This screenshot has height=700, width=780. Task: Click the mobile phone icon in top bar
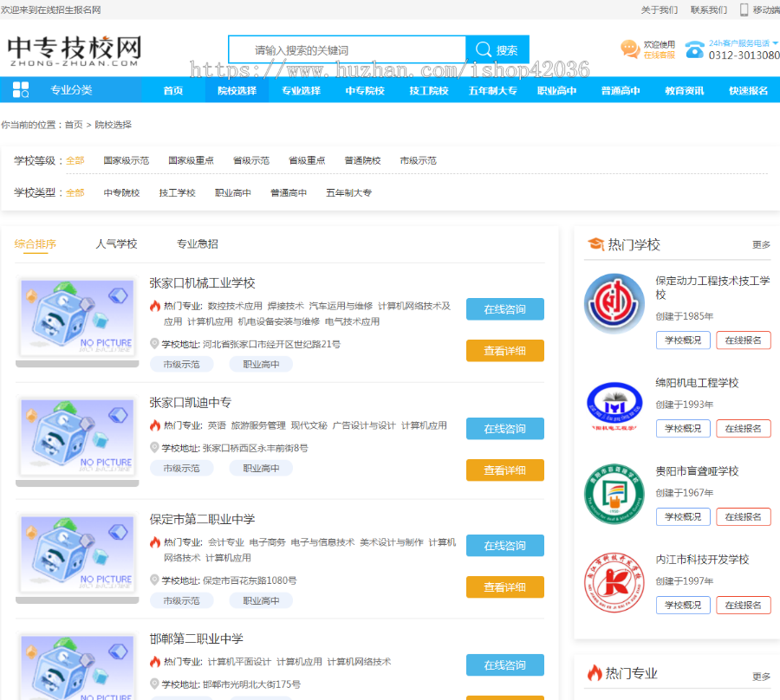[744, 10]
